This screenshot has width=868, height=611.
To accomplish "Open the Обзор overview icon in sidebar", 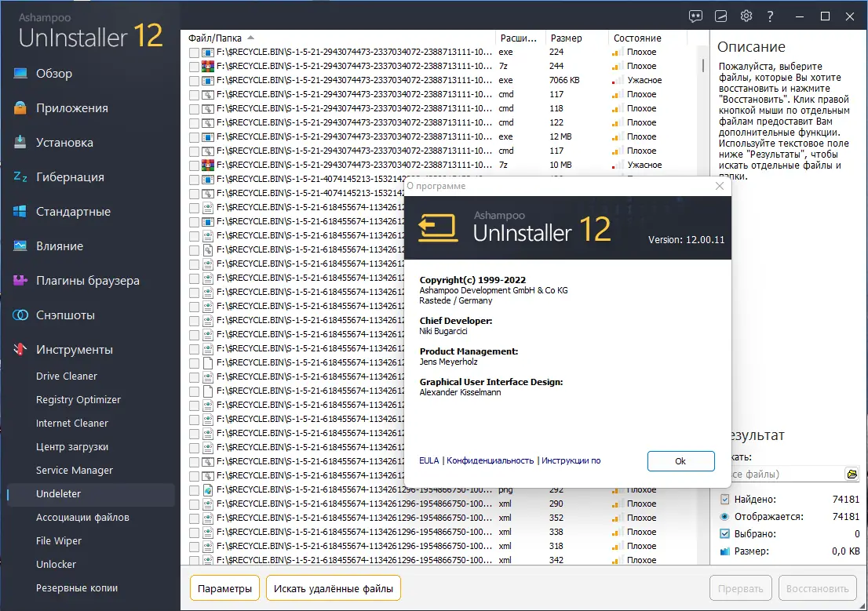I will 20,73.
